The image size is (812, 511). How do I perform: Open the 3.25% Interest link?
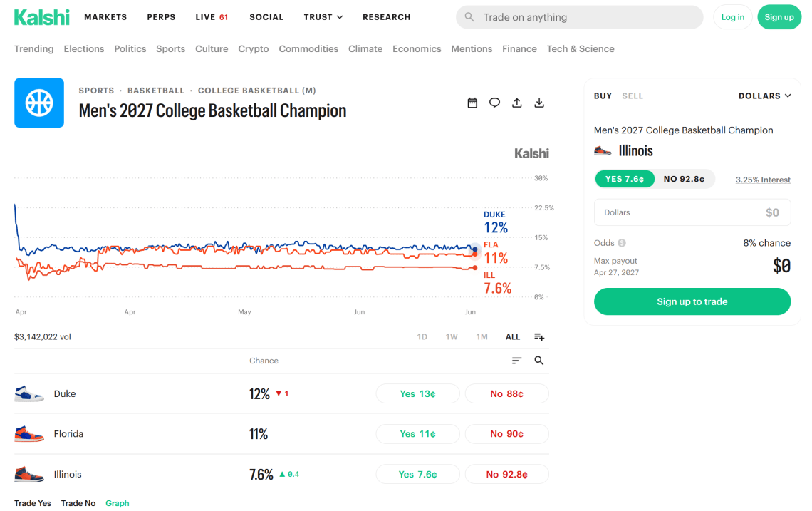click(x=763, y=180)
